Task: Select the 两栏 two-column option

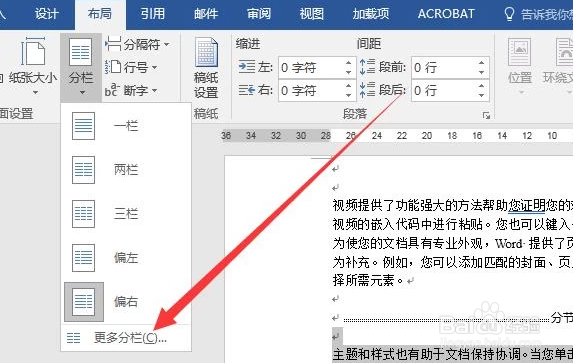Action: (126, 170)
